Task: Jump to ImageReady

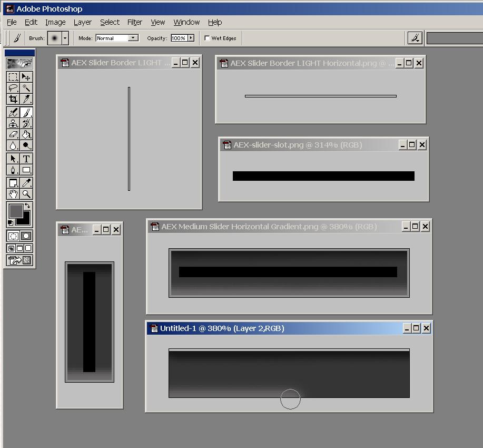Action: pos(15,259)
